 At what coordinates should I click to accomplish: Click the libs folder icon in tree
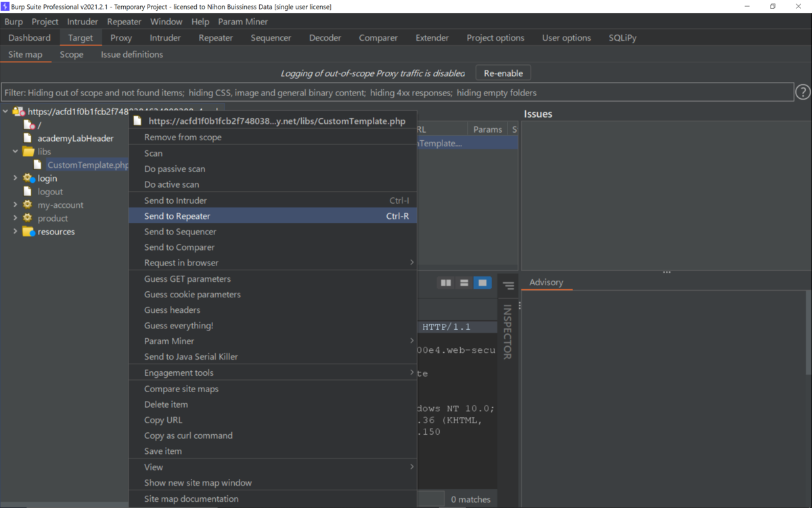click(28, 152)
